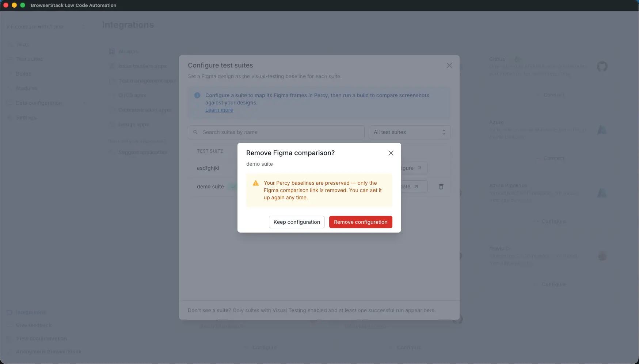Click the Travis CI card title
639x364 pixels.
500,249
